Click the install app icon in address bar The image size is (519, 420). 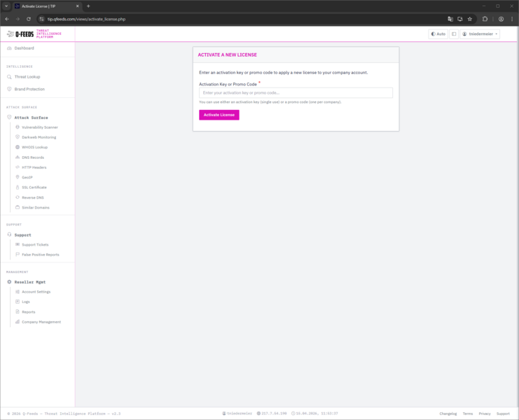coord(459,19)
